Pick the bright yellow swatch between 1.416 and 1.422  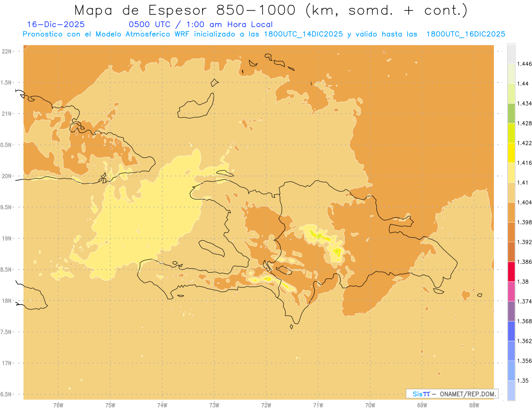click(511, 153)
